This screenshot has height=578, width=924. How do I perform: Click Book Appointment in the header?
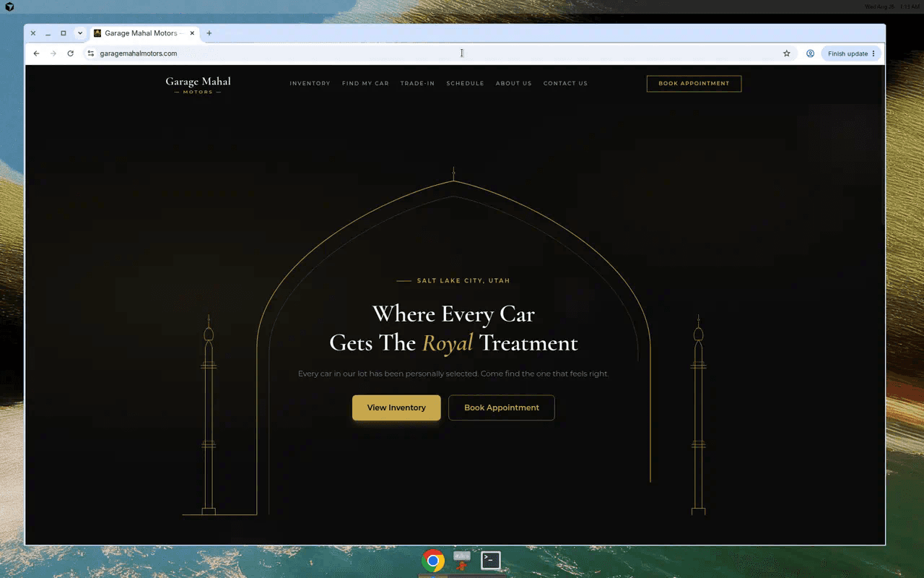[694, 83]
